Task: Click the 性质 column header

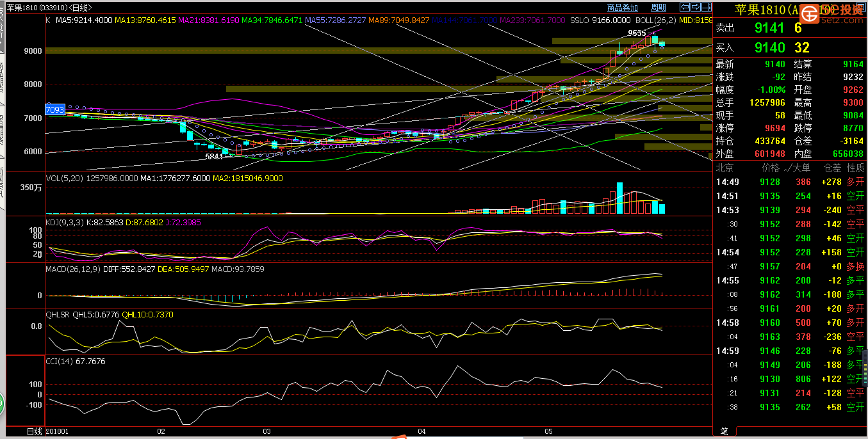Action: pos(855,168)
